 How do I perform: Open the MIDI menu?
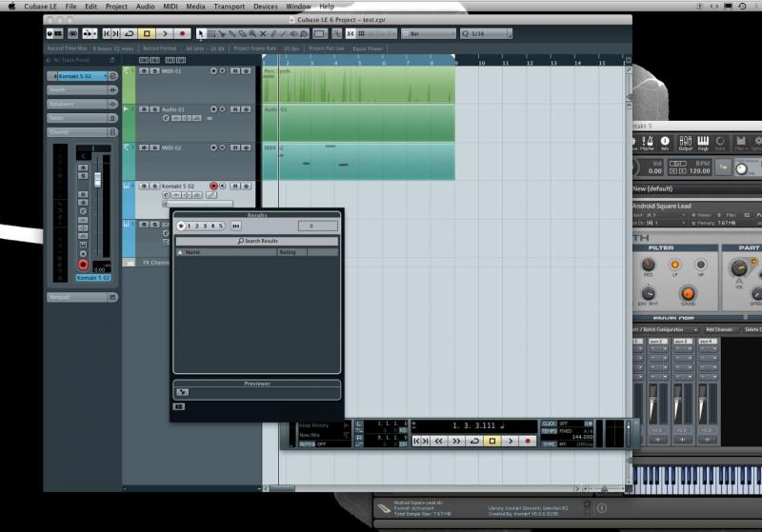[x=170, y=7]
